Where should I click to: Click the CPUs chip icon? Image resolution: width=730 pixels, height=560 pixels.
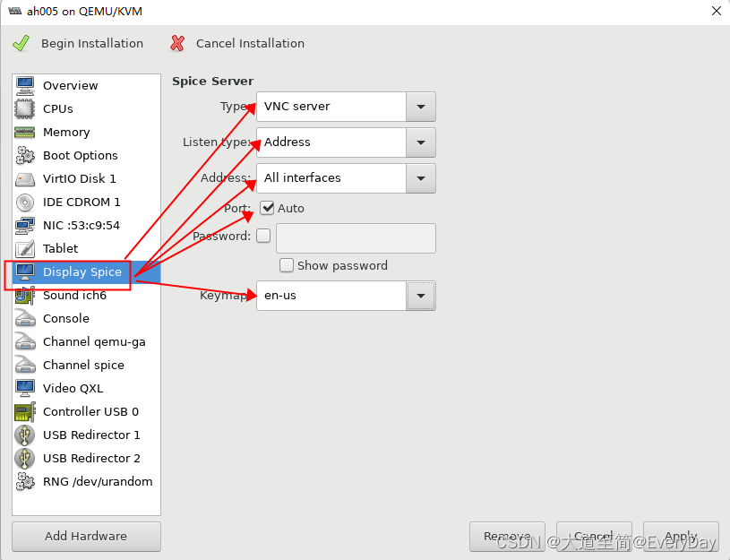coord(25,108)
